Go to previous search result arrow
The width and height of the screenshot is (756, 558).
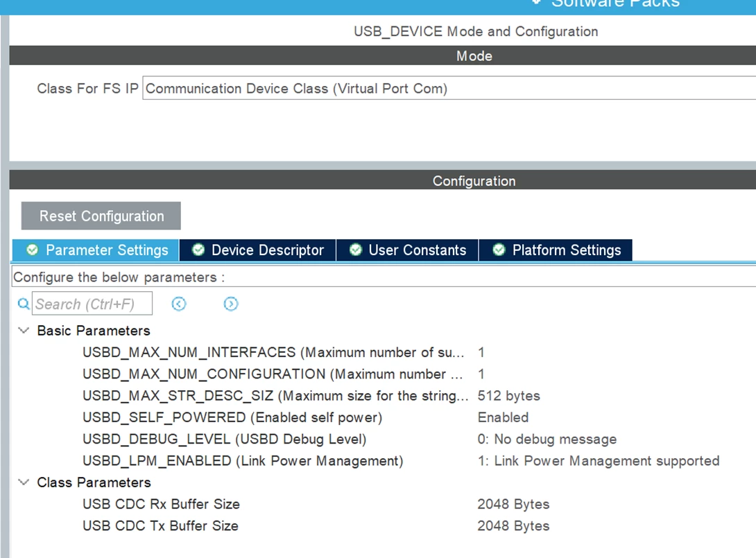[179, 304]
